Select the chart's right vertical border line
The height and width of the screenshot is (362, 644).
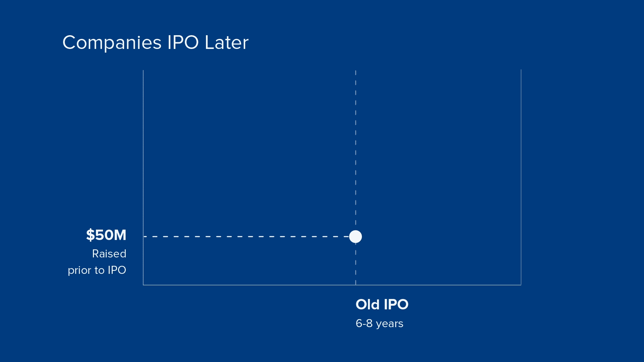(521, 168)
